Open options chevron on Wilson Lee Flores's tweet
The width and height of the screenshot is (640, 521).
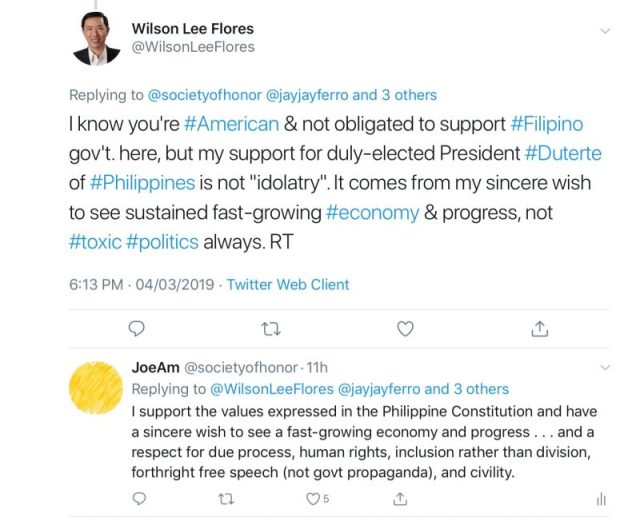tap(604, 31)
